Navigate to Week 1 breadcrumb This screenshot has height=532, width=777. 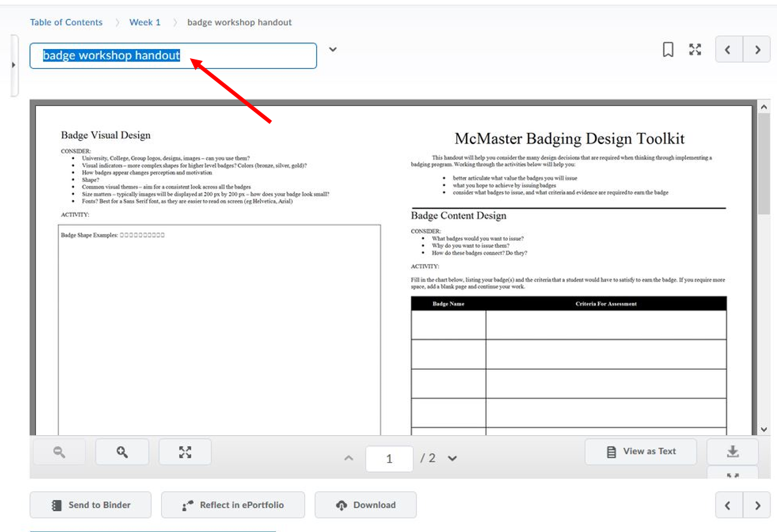pyautogui.click(x=145, y=22)
